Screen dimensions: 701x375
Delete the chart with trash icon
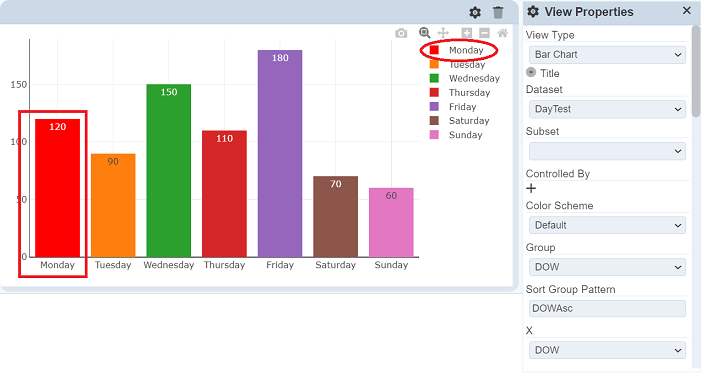(498, 13)
